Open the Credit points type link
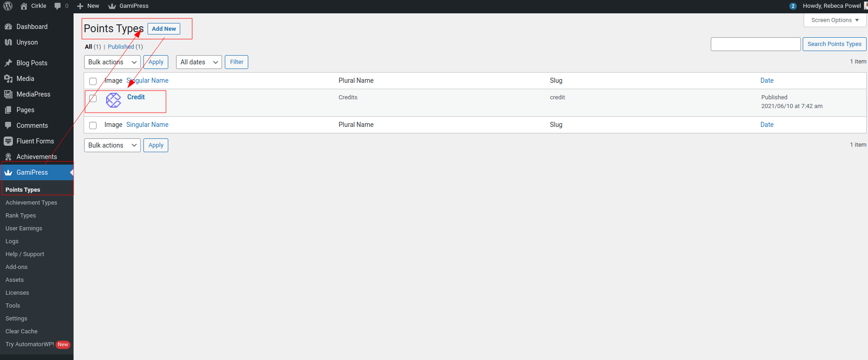 [x=136, y=97]
